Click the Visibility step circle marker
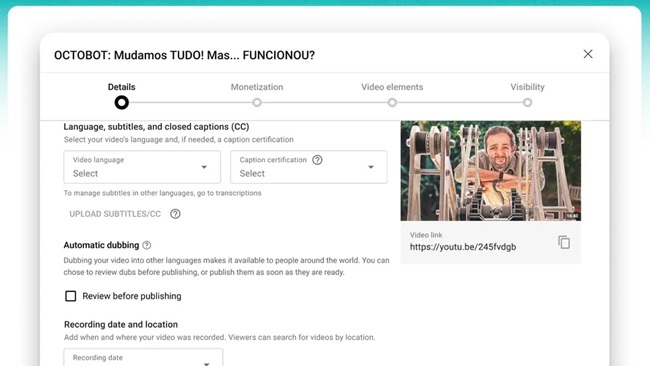The image size is (650, 366). (527, 102)
